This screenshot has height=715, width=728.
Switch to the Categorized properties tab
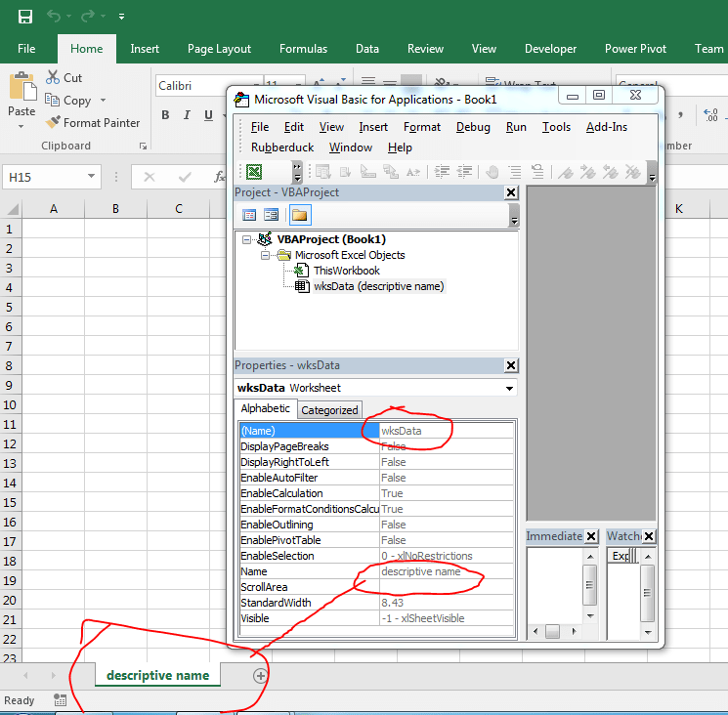coord(329,410)
